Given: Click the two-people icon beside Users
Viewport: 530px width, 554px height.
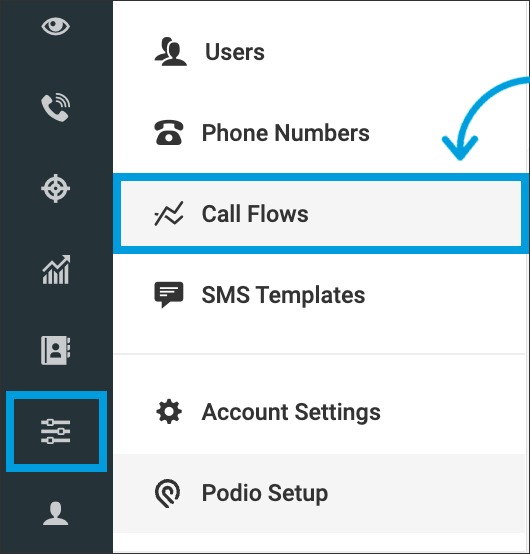Looking at the screenshot, I should (x=171, y=52).
